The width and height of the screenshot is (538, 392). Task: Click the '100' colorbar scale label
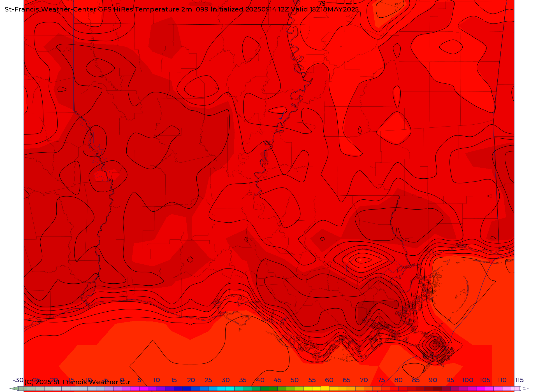click(467, 380)
